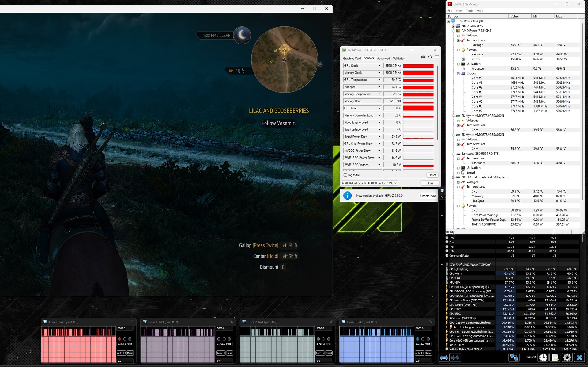Viewport: 588px width, 367px height.
Task: Click the GPU-Z refresh icon
Action: pyautogui.click(x=430, y=57)
